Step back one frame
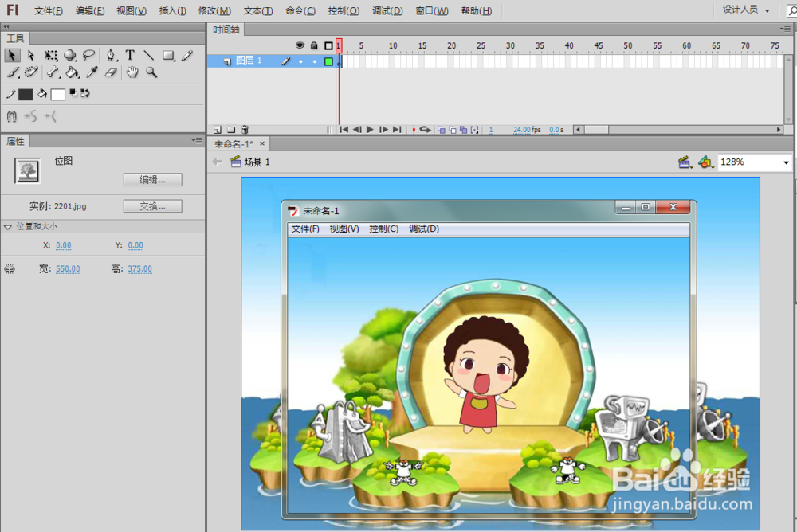 (357, 130)
